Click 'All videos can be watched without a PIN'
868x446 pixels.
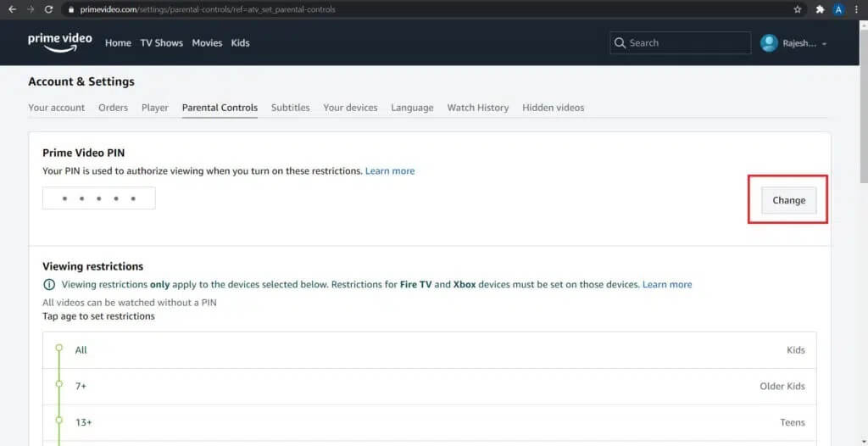(x=130, y=303)
